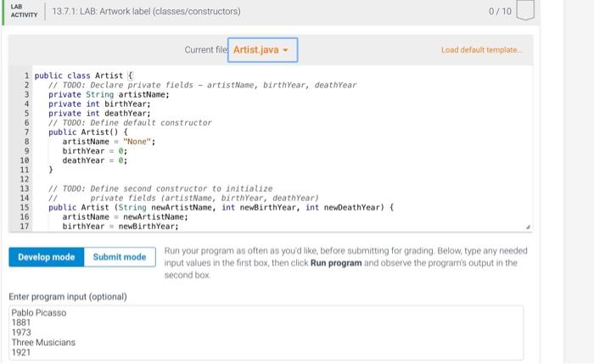The image size is (594, 364).
Task: Click the line artistName = "None";
Action: tap(109, 142)
